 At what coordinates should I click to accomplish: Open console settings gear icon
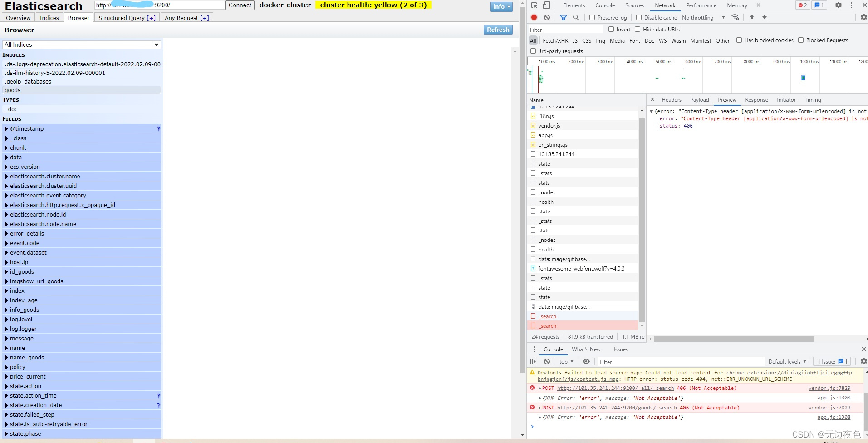pos(863,361)
